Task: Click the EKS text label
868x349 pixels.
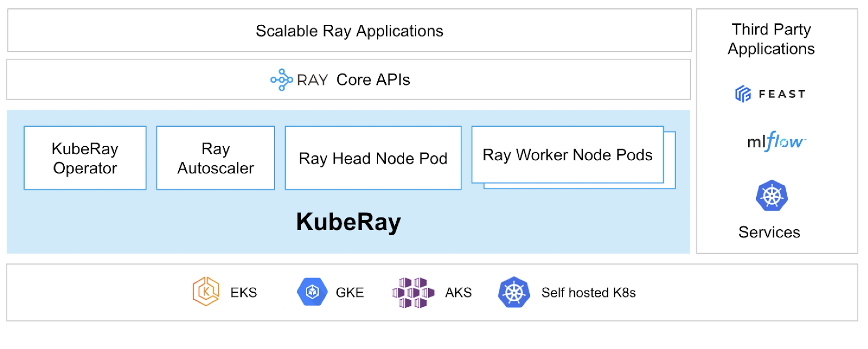Action: tap(244, 292)
